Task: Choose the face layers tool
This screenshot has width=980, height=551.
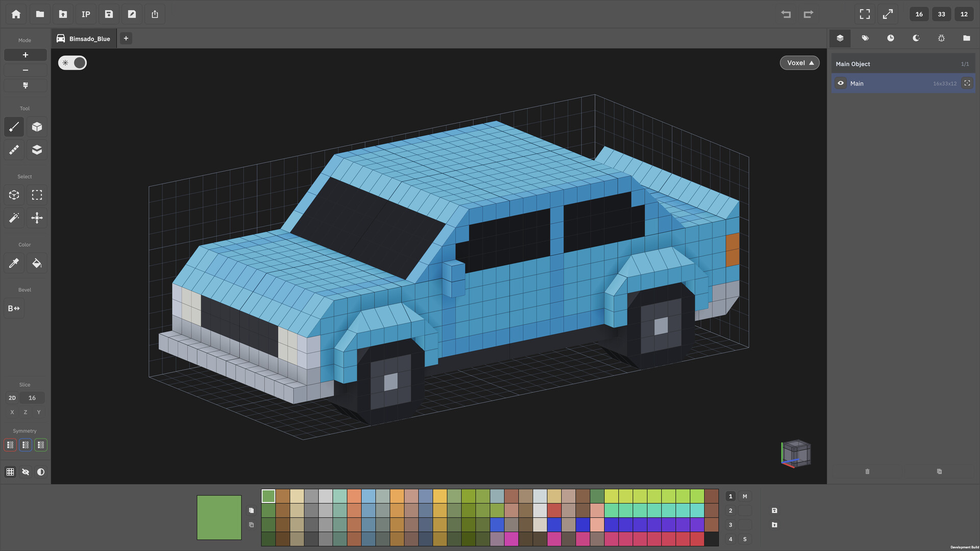Action: tap(37, 149)
